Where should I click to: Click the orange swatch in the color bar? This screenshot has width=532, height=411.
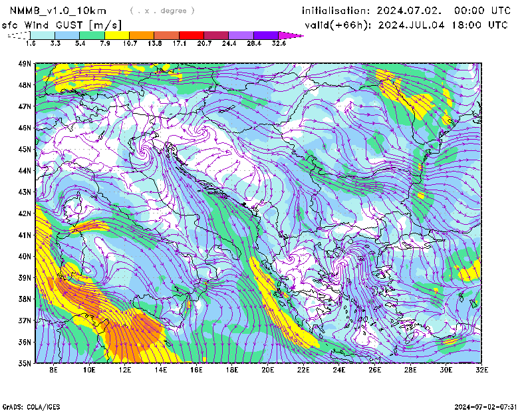tap(142, 35)
